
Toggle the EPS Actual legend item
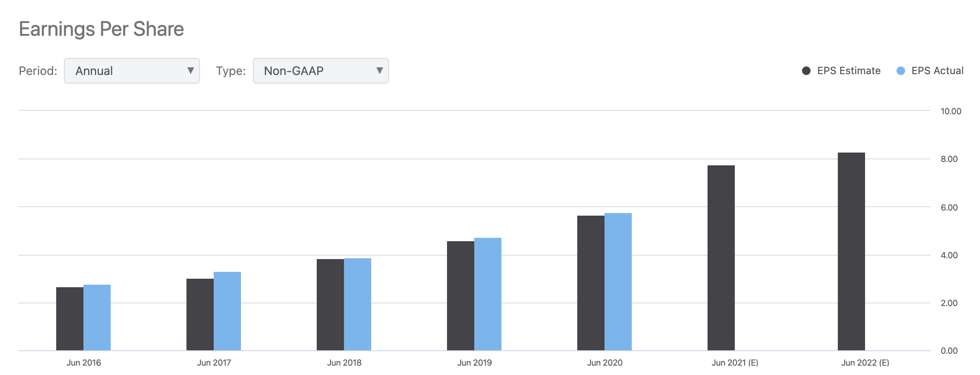(930, 71)
